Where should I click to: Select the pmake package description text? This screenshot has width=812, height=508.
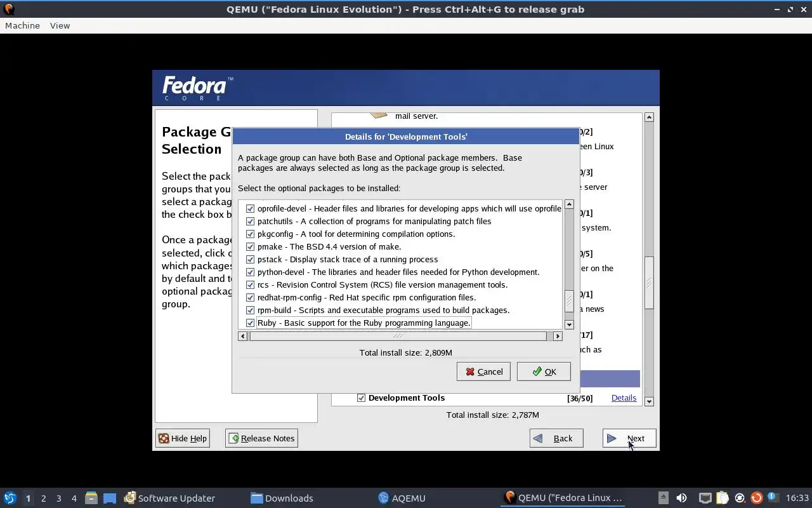tap(329, 246)
